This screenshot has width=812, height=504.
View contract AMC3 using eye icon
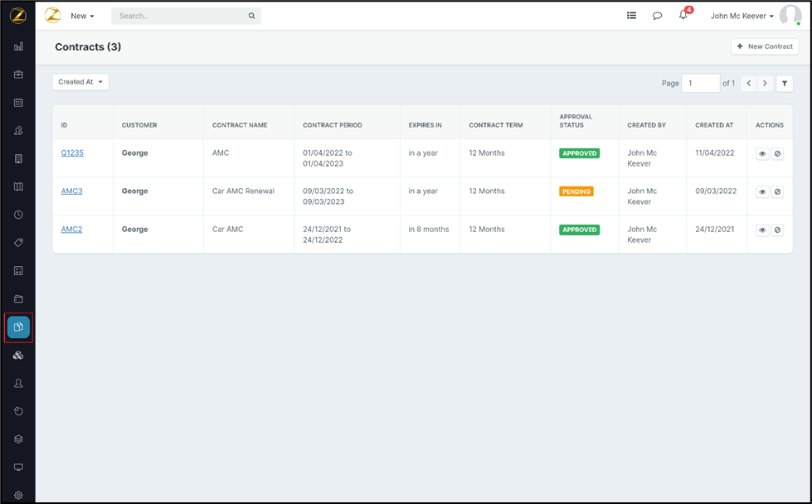762,192
